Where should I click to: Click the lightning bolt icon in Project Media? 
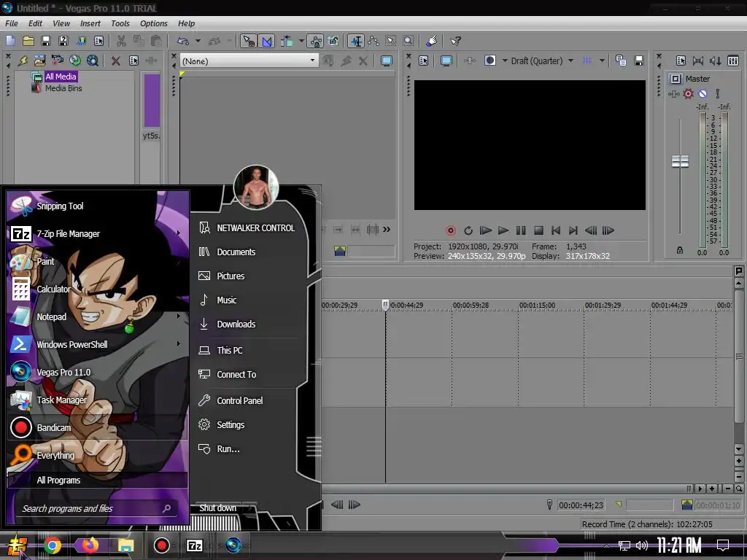click(23, 61)
